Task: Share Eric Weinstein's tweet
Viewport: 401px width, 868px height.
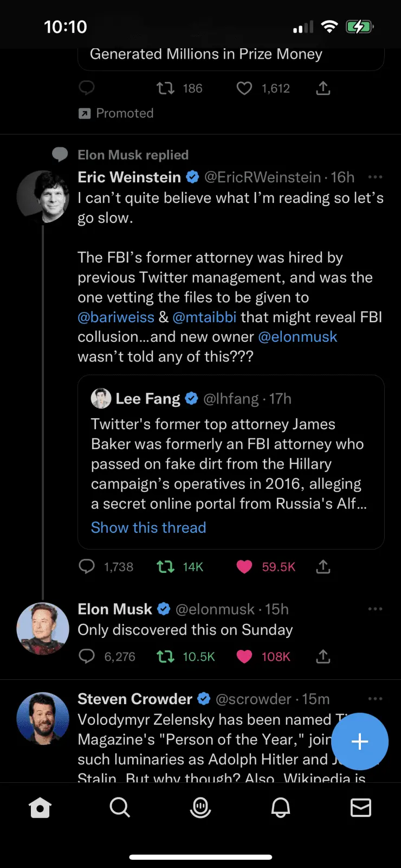Action: (x=323, y=567)
